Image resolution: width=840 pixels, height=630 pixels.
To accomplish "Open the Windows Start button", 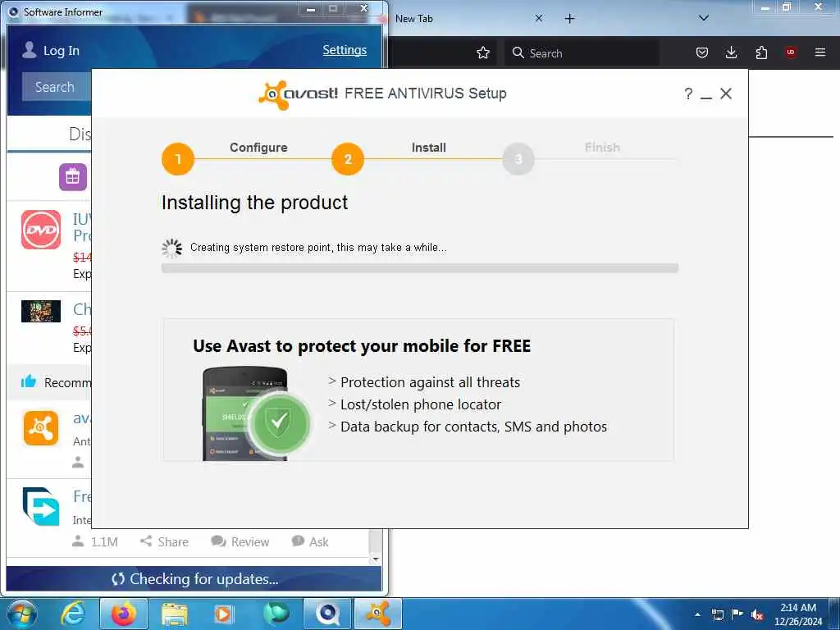I will tap(22, 614).
